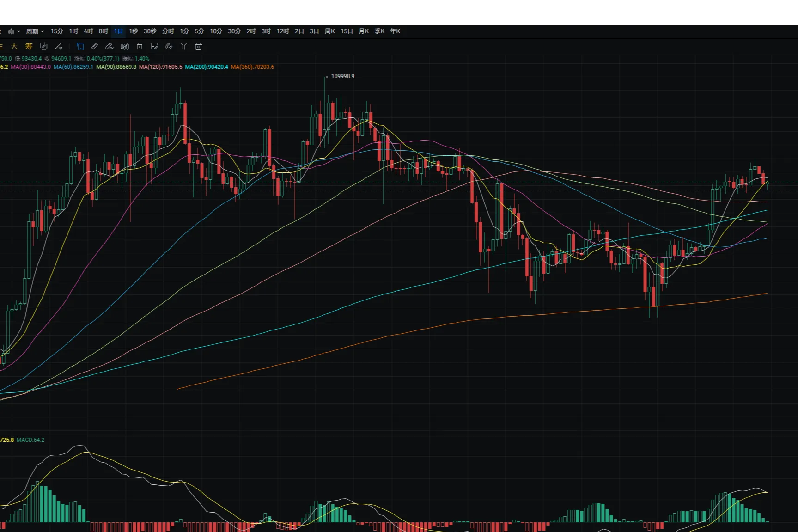The image size is (798, 532).
Task: Click the edit overlay icon next to 筹
Action: 43,46
